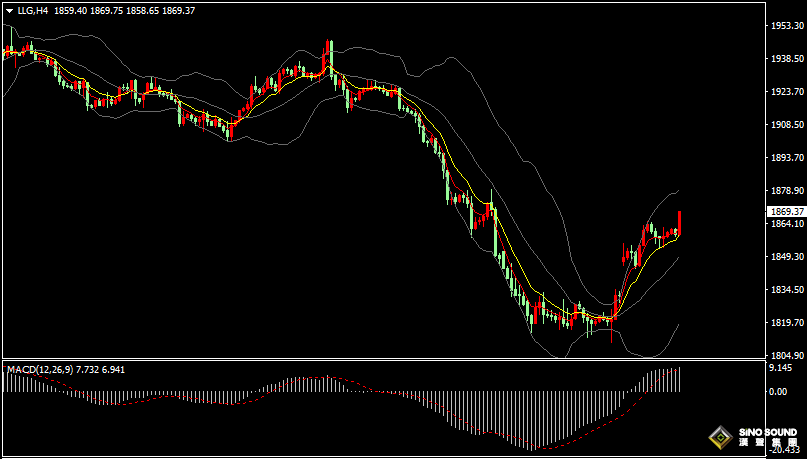Select the latest tall red candle
807x459 pixels.
pos(679,223)
